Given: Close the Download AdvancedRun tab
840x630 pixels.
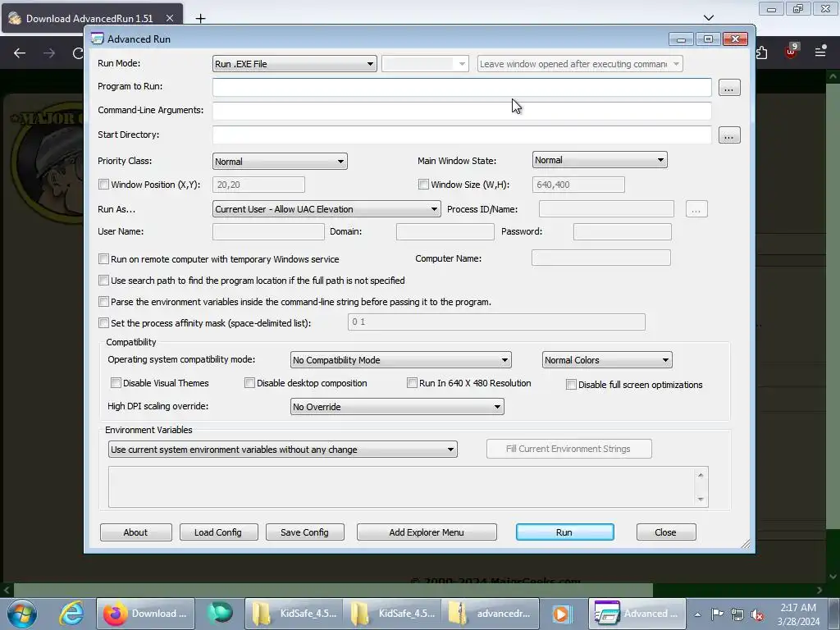Looking at the screenshot, I should point(169,18).
